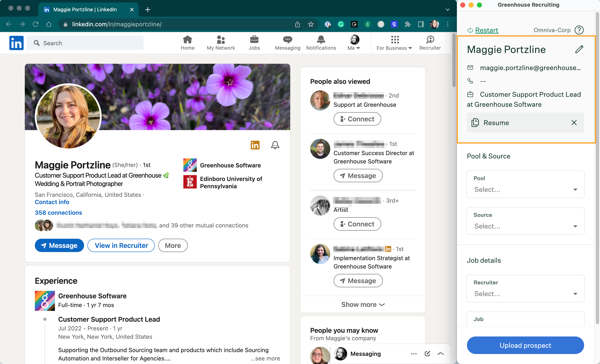Message Maggie Portzline with blue button

click(x=59, y=245)
